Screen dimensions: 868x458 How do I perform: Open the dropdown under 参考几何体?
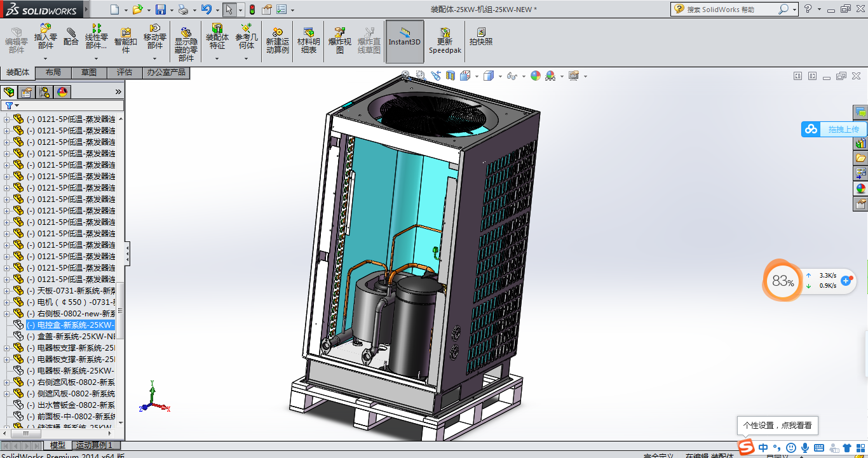pyautogui.click(x=247, y=58)
